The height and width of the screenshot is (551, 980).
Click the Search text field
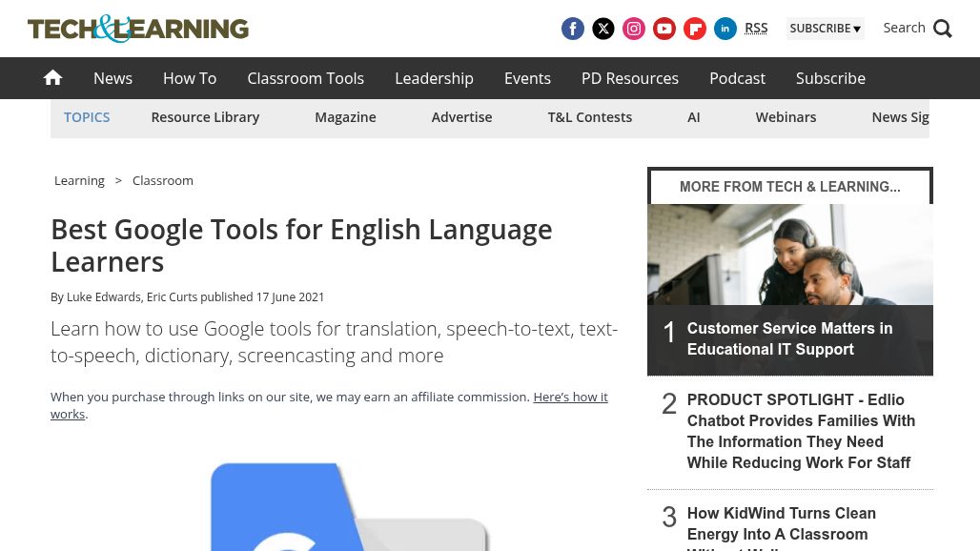pos(904,28)
